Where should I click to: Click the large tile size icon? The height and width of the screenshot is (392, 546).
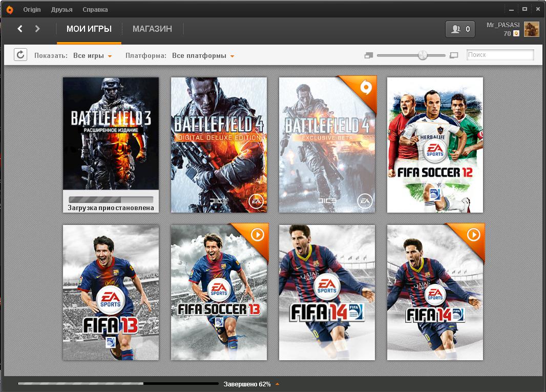(454, 55)
